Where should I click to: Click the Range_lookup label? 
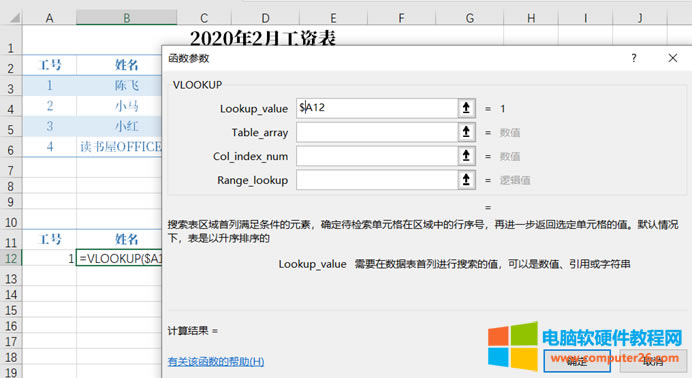[252, 180]
